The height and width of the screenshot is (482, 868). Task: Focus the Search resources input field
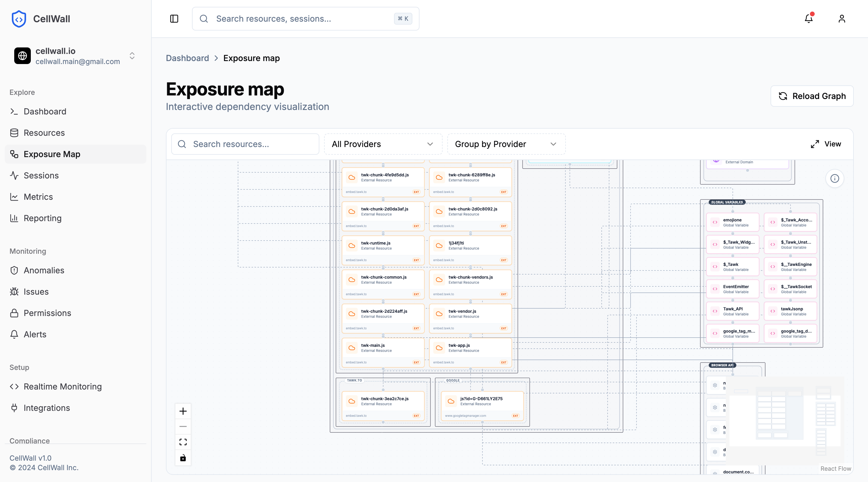coord(245,144)
